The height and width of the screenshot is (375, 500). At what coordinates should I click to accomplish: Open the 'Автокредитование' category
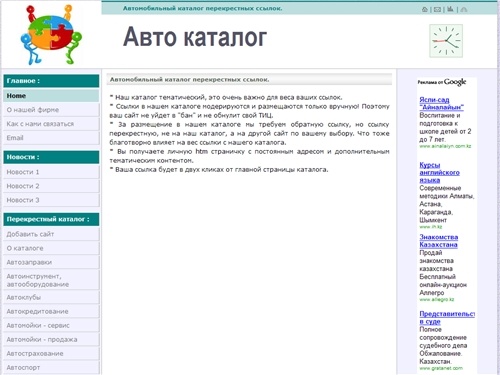(51, 311)
